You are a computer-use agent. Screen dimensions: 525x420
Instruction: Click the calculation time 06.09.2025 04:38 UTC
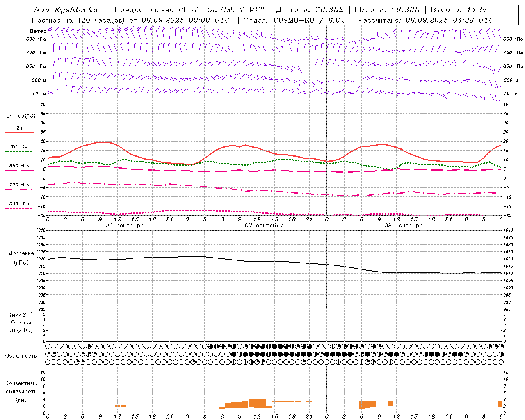[x=450, y=20]
